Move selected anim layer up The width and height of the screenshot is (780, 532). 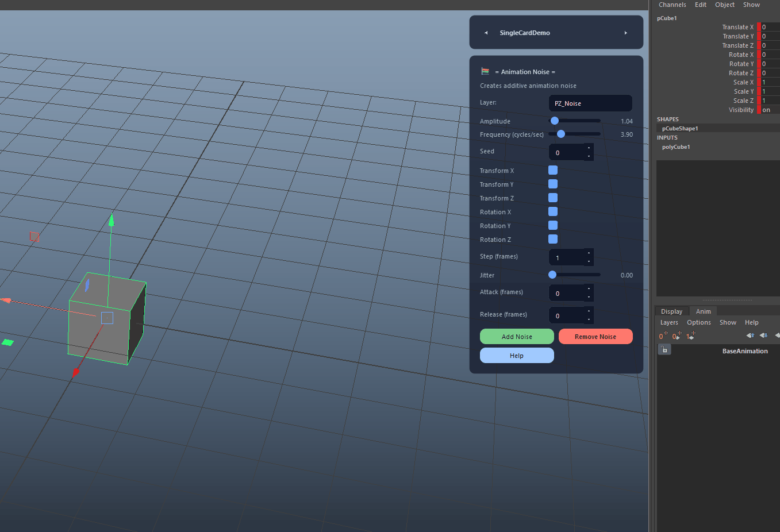pos(750,336)
